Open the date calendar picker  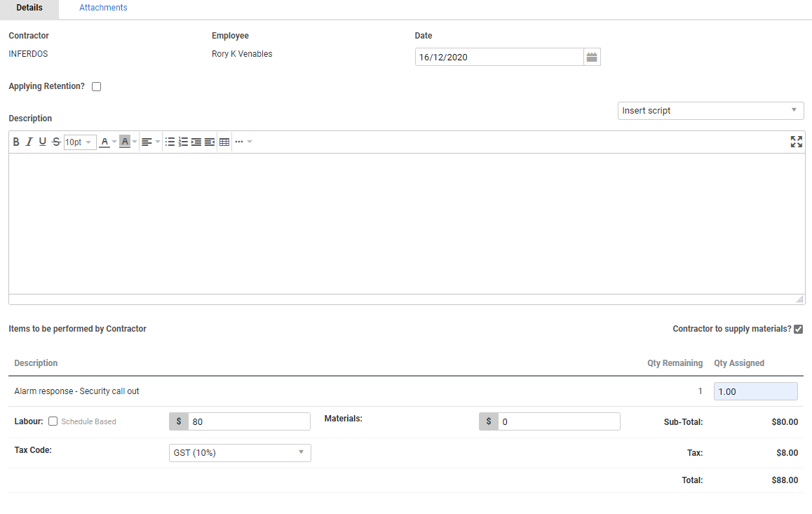(x=592, y=57)
